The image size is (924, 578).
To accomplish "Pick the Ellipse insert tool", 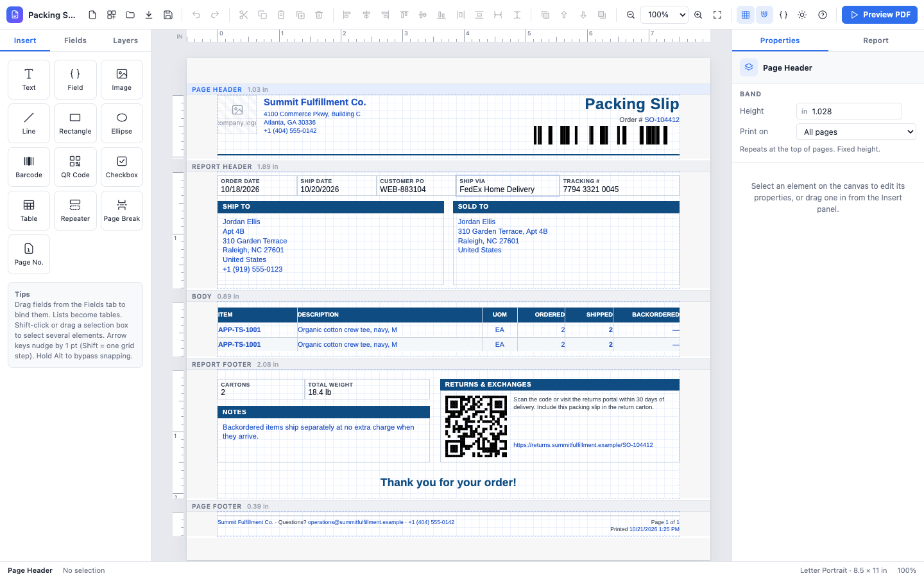I will pos(122,123).
